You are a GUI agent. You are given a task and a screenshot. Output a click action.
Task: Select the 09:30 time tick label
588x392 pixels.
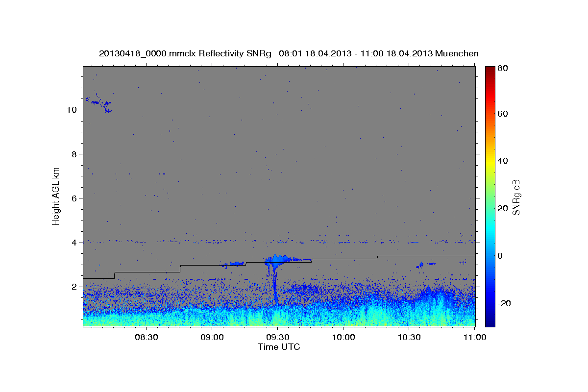coord(278,338)
